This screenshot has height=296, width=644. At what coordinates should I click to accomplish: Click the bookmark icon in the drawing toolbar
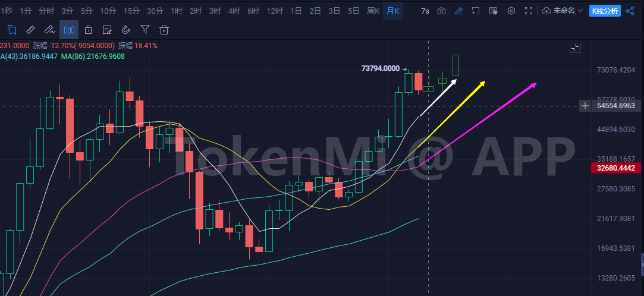click(x=12, y=30)
